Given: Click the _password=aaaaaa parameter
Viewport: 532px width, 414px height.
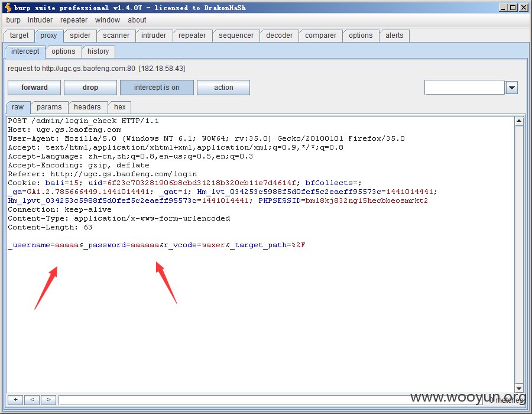Looking at the screenshot, I should point(121,245).
